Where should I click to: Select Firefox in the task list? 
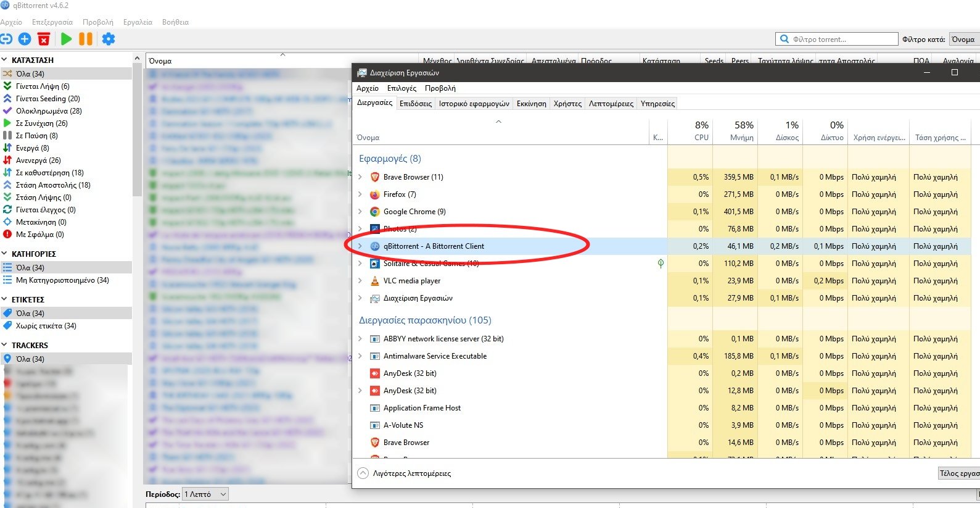[x=400, y=194]
